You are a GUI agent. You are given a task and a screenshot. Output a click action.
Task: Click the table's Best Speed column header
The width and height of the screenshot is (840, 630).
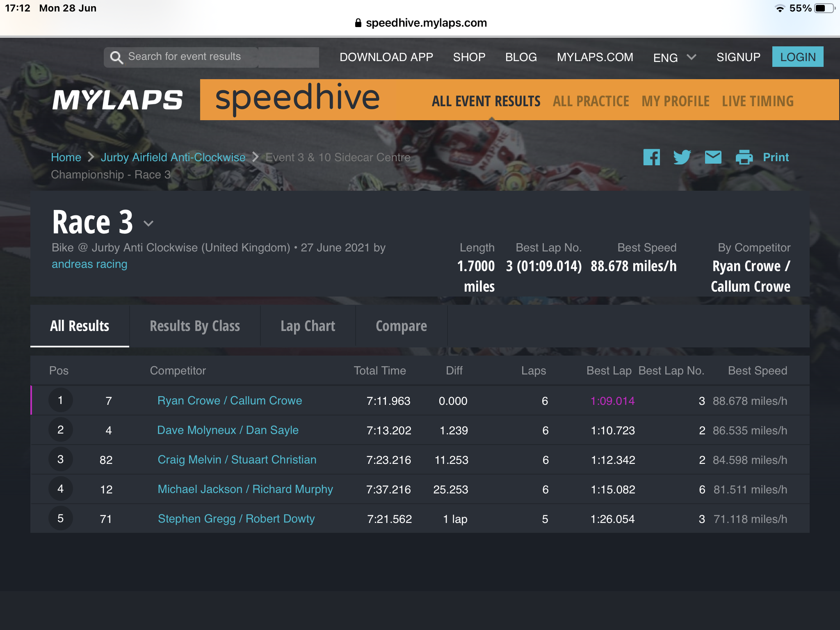click(758, 371)
